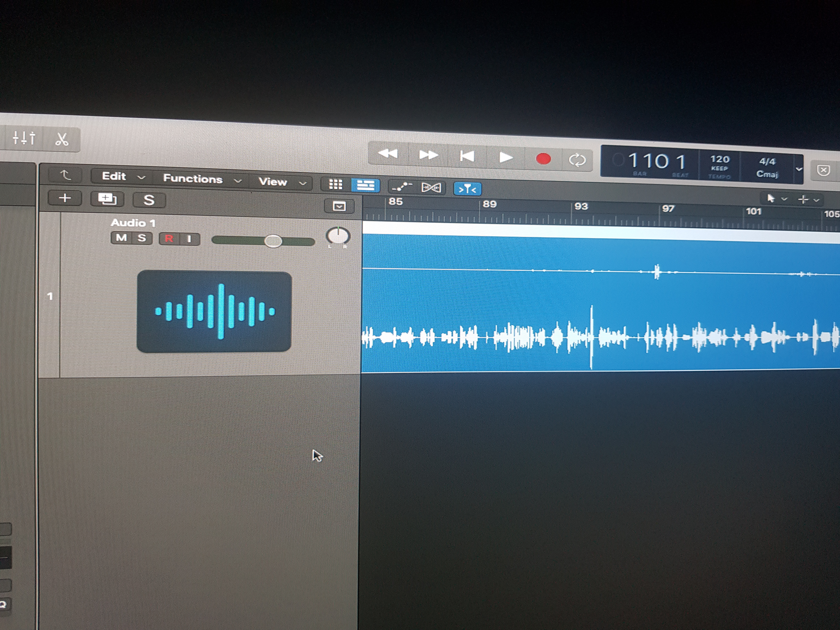
Task: Select track number 1 in the header
Action: click(50, 296)
